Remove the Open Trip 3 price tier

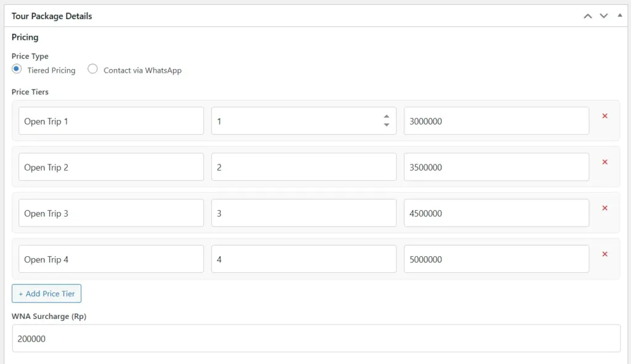click(x=605, y=208)
